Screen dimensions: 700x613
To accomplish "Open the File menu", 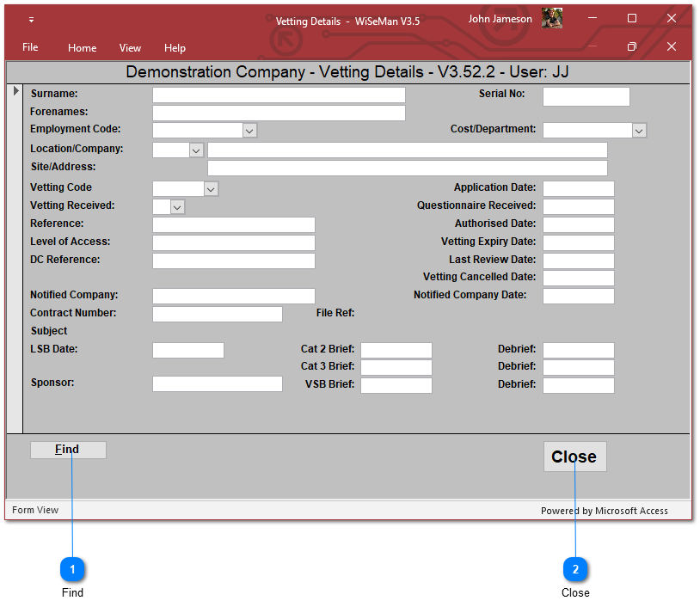I will pyautogui.click(x=30, y=47).
